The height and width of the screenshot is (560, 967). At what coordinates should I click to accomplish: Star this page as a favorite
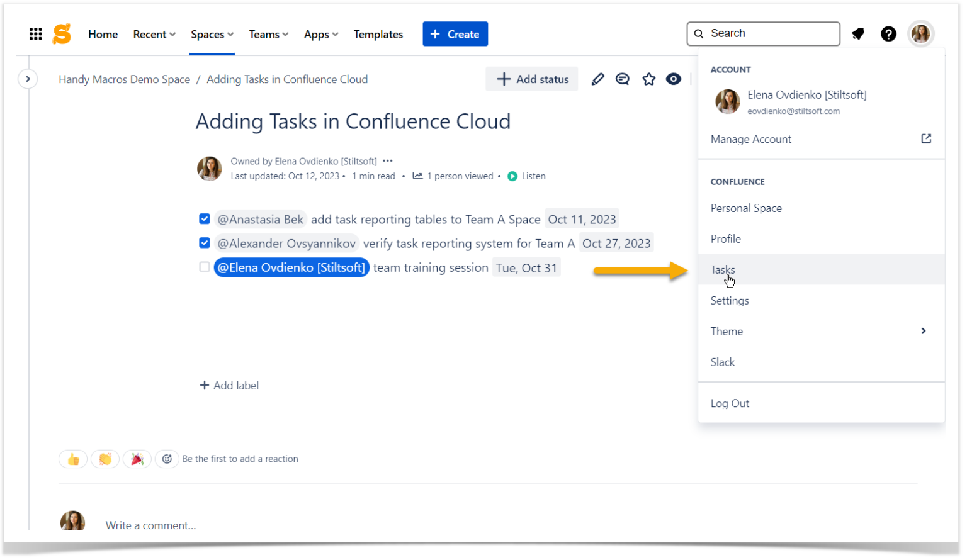(x=648, y=79)
